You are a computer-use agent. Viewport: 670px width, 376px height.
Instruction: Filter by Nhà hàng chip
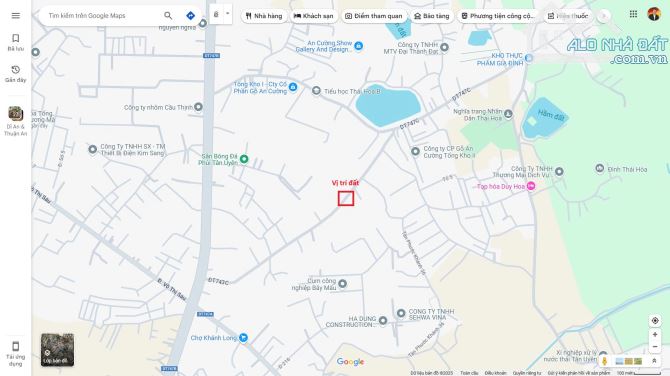tap(264, 16)
